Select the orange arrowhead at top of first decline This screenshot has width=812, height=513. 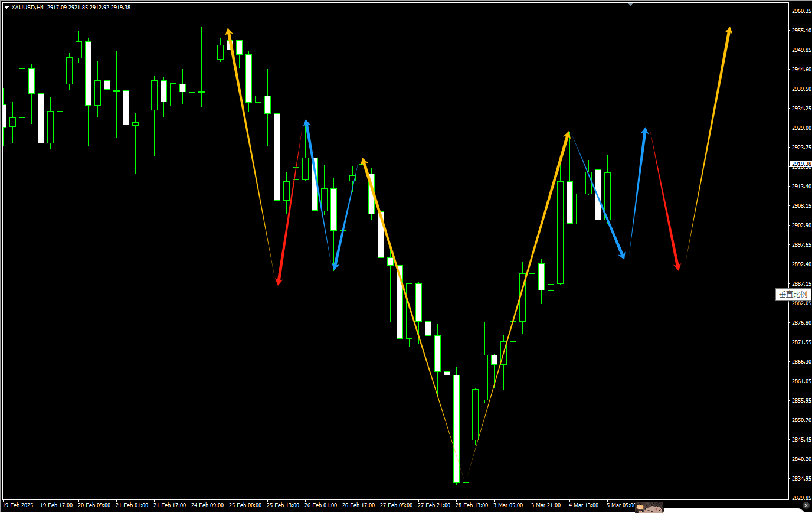(228, 32)
